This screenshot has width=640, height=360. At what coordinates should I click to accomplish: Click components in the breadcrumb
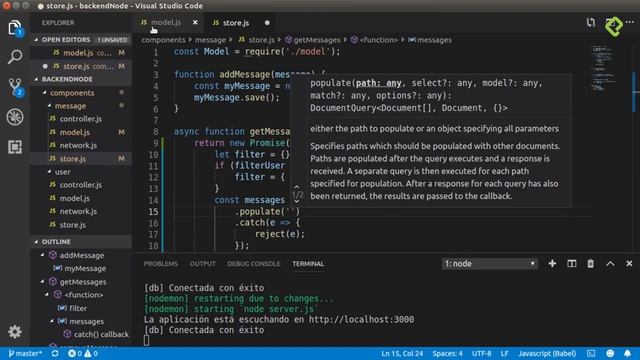coord(163,40)
